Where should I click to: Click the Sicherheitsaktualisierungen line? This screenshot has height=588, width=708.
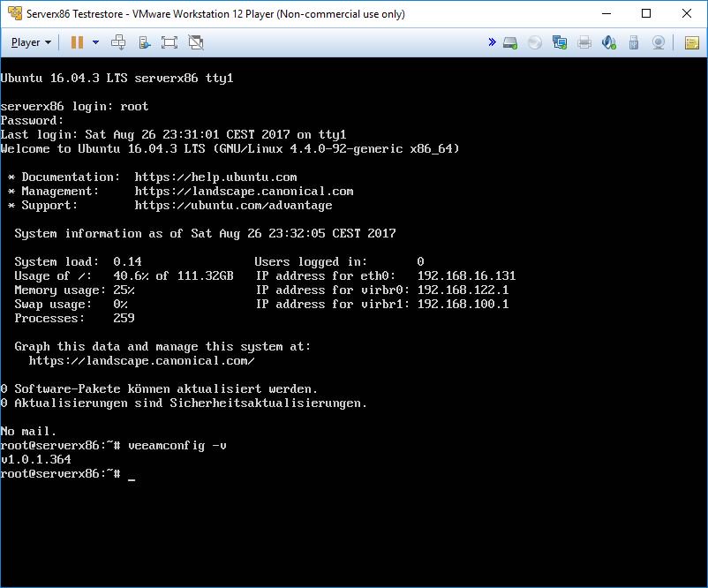(x=184, y=403)
